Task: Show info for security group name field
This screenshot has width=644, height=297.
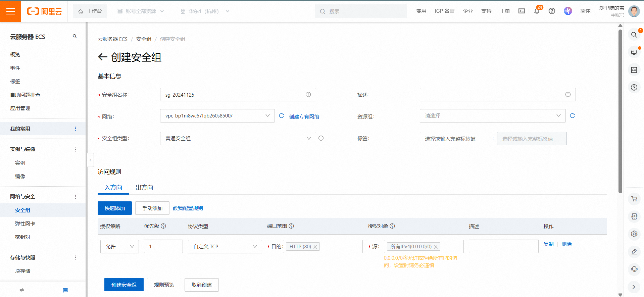Action: (x=308, y=95)
